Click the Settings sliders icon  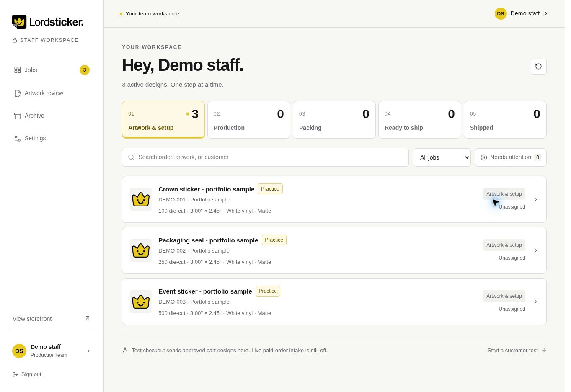[x=18, y=138]
